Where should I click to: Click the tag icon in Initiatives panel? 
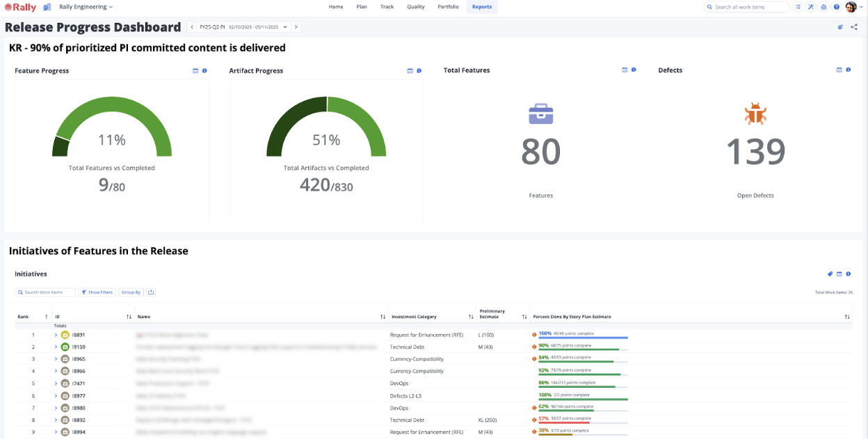pyautogui.click(x=830, y=274)
